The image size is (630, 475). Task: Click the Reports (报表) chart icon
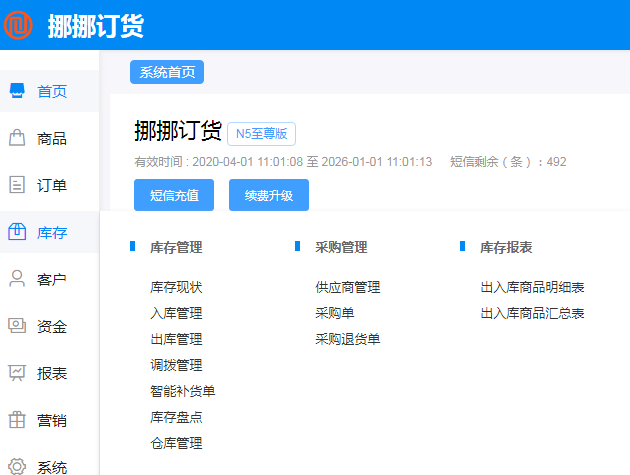tap(17, 373)
